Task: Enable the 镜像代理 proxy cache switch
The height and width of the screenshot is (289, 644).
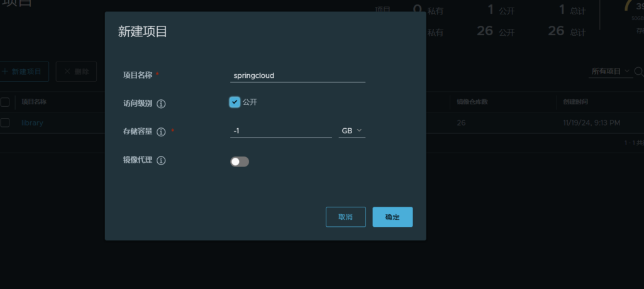Action: pos(240,162)
